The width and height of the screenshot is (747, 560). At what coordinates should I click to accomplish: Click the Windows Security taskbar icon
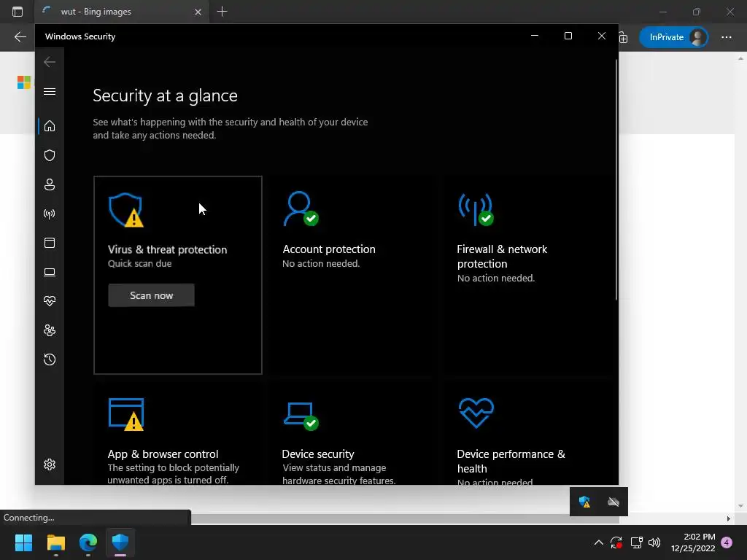pos(120,542)
